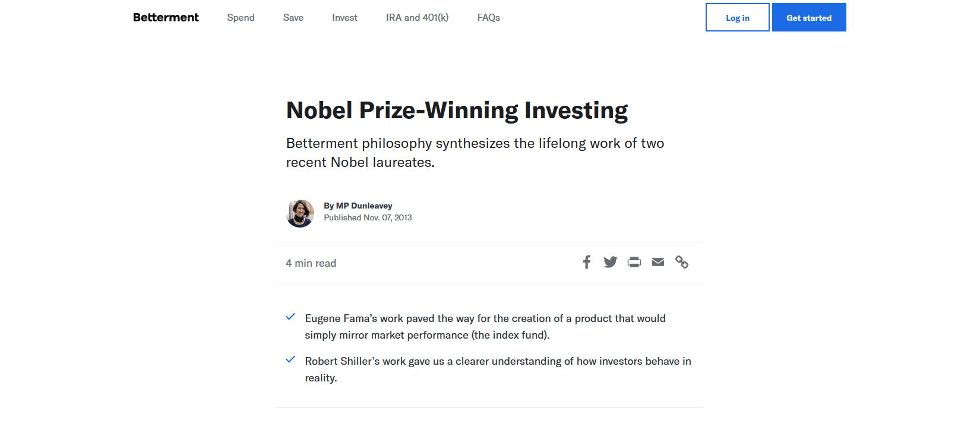Print the article using printer icon
Image resolution: width=980 pixels, height=423 pixels.
pos(634,262)
